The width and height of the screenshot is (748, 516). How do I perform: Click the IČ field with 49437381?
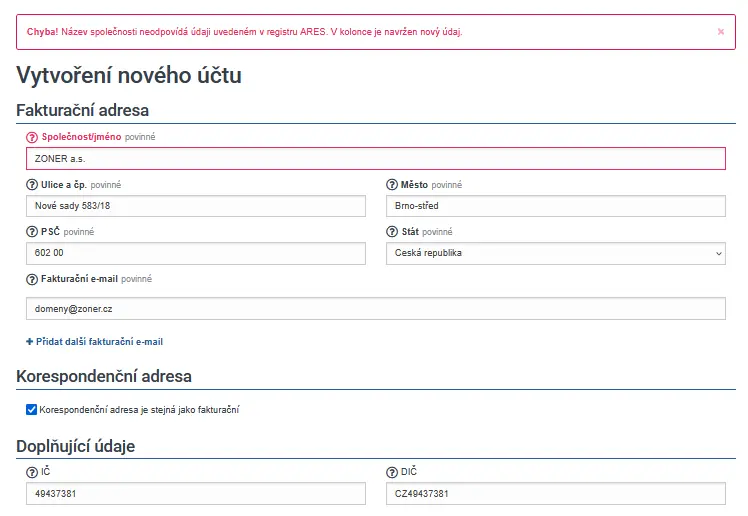pyautogui.click(x=196, y=494)
